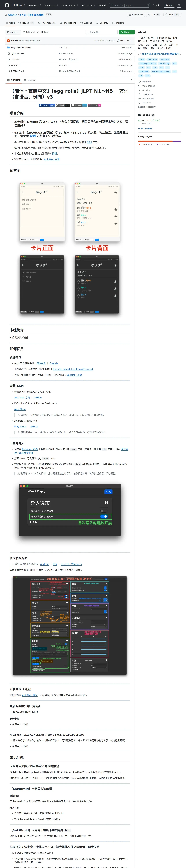Open the main branch selector

click(13, 32)
